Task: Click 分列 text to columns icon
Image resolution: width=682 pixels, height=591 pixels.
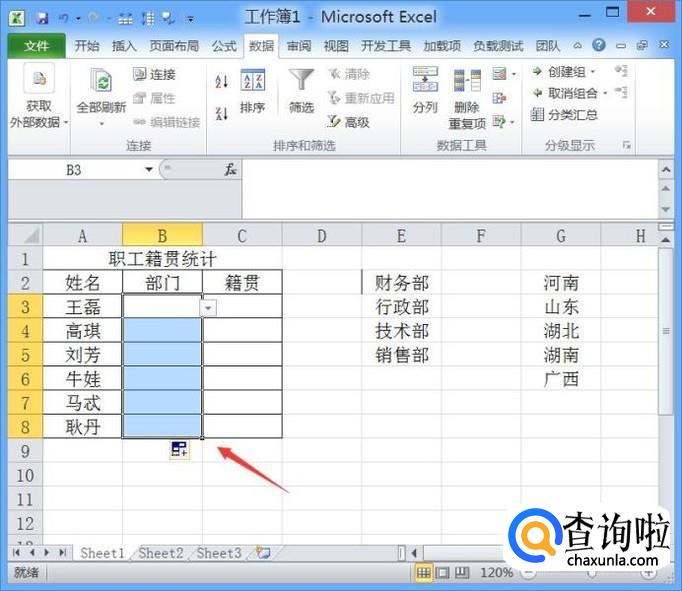Action: [x=425, y=91]
